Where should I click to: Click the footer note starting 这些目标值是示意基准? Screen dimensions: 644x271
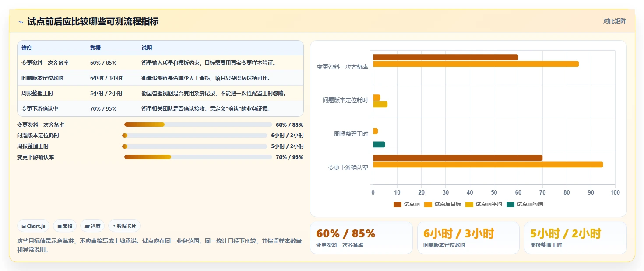(x=159, y=245)
